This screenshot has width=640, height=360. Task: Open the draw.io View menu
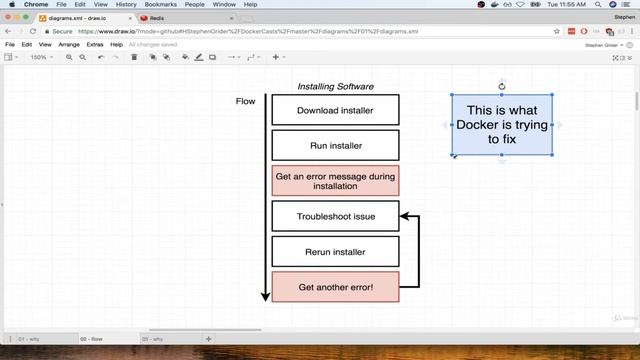(x=45, y=44)
